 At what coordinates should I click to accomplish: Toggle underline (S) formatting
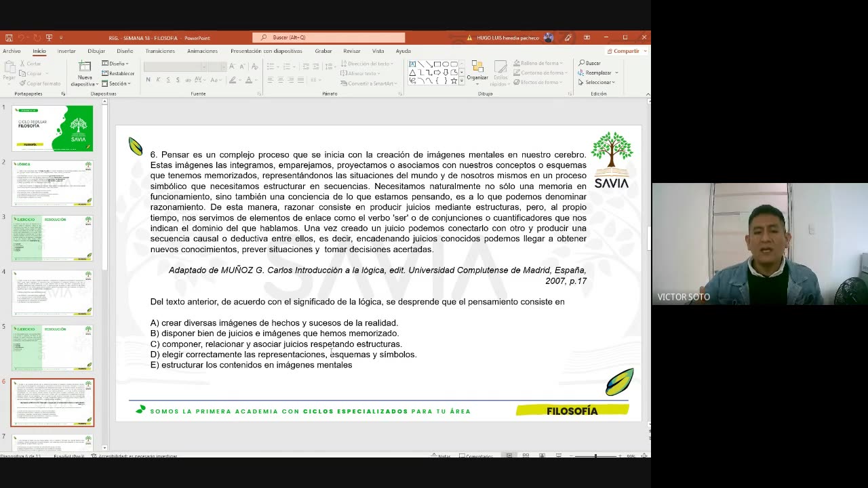168,80
